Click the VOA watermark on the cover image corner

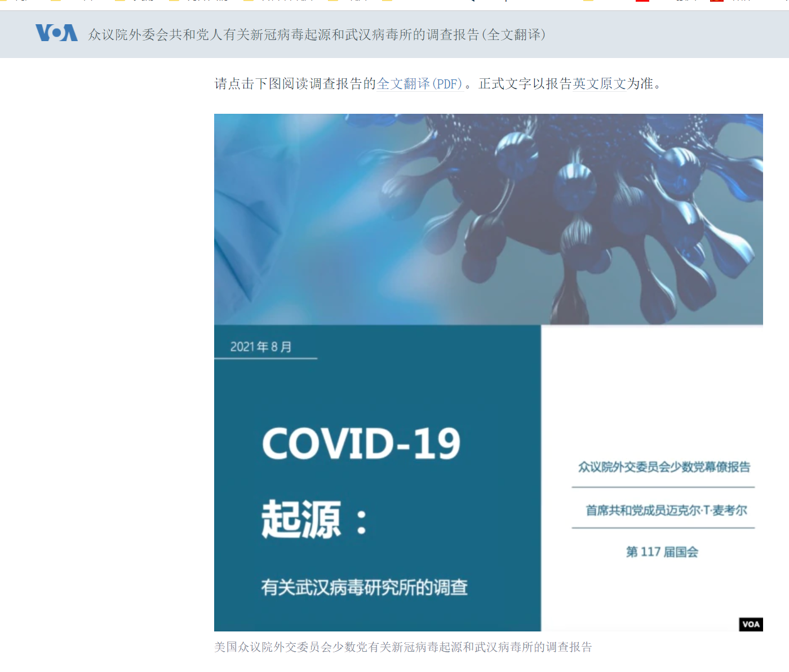tap(751, 624)
